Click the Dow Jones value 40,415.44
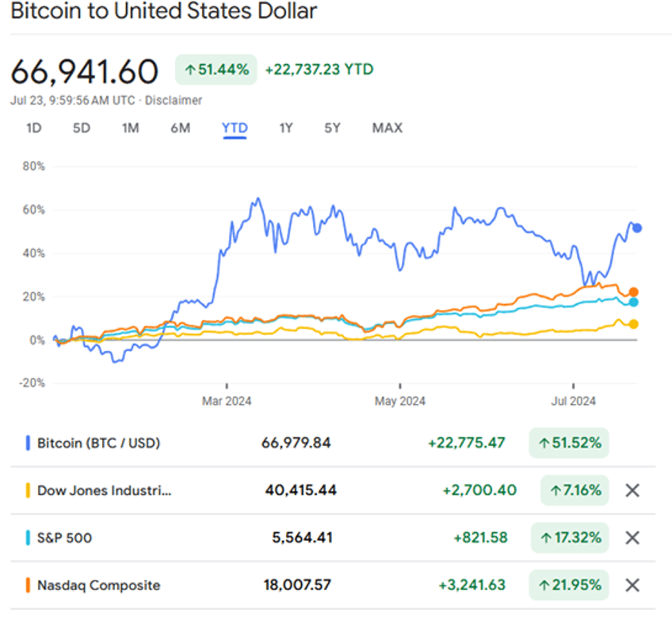The image size is (672, 617). tap(300, 490)
